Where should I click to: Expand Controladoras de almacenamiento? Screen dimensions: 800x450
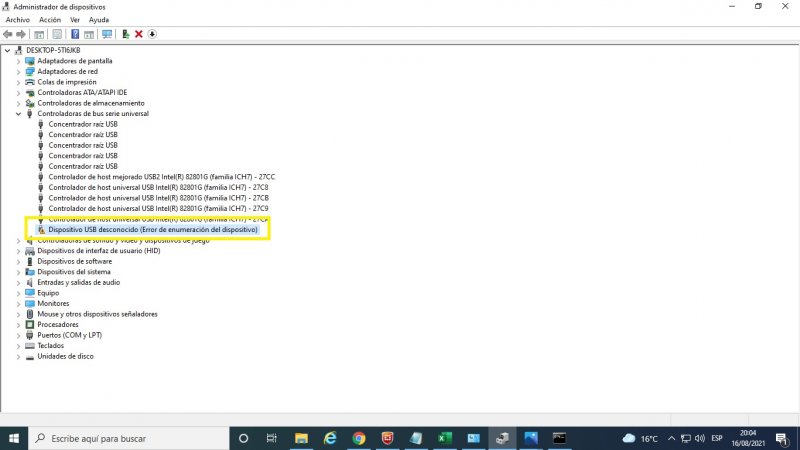(x=18, y=103)
